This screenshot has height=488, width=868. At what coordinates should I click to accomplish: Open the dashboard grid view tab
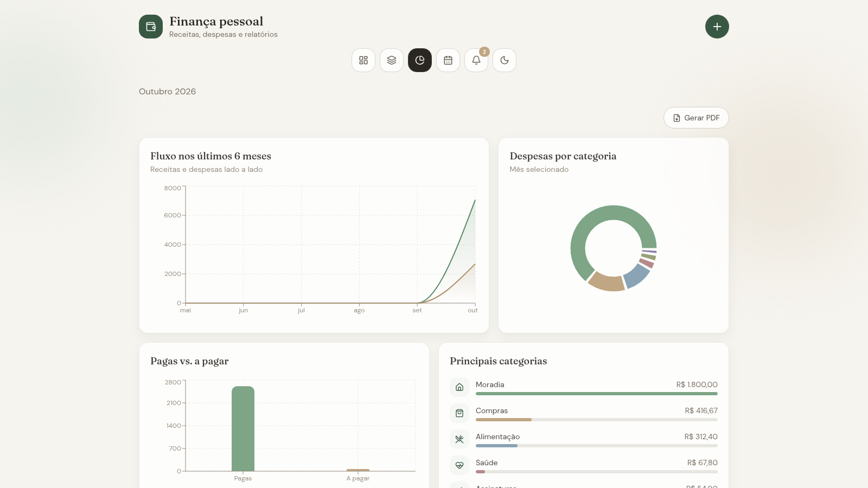point(363,60)
